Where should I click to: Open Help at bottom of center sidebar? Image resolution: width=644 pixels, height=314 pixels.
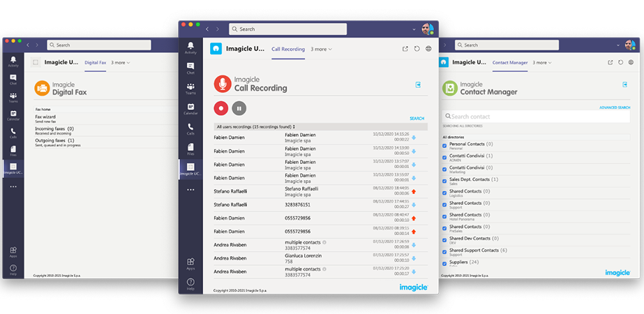point(190,283)
